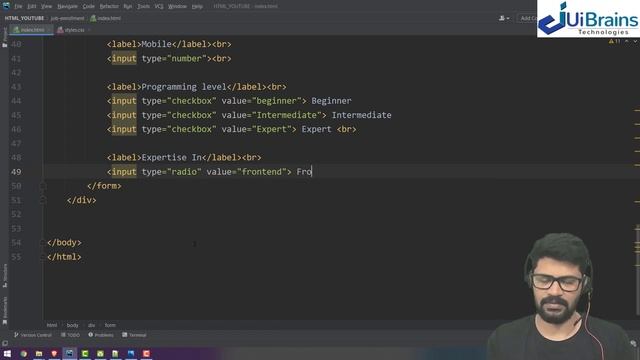
Task: Click the Programming level label line
Action: tap(196, 87)
